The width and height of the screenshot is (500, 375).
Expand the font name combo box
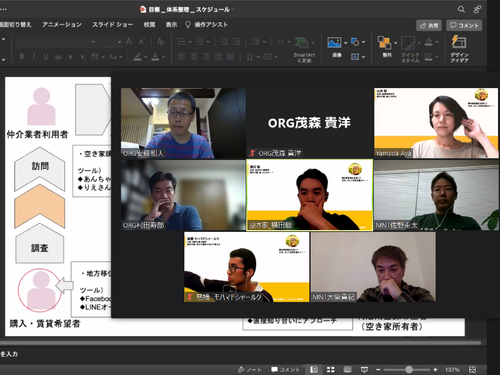(x=56, y=42)
